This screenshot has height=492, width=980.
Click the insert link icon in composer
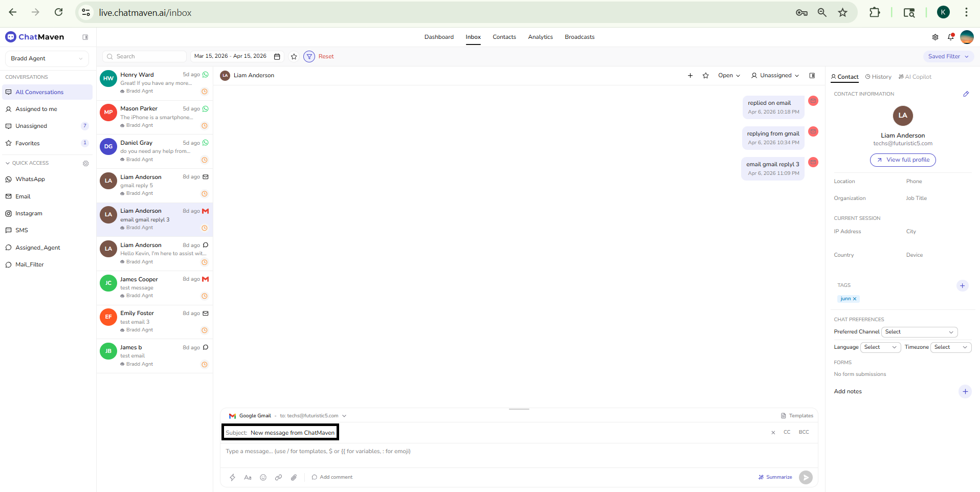[x=278, y=477]
